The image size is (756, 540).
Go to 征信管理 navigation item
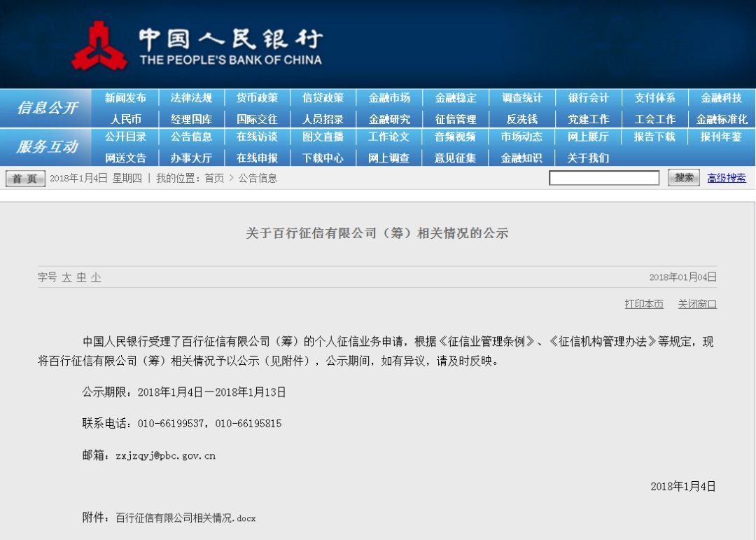click(x=455, y=119)
